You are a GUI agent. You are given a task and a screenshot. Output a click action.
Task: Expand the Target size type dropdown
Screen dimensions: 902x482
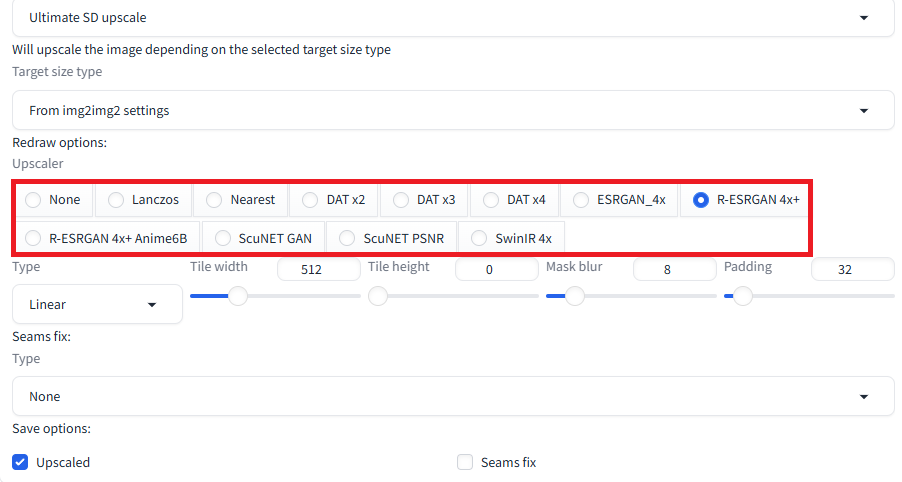coord(452,110)
